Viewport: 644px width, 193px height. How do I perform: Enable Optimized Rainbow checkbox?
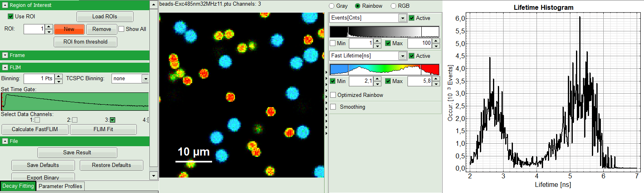click(x=333, y=95)
